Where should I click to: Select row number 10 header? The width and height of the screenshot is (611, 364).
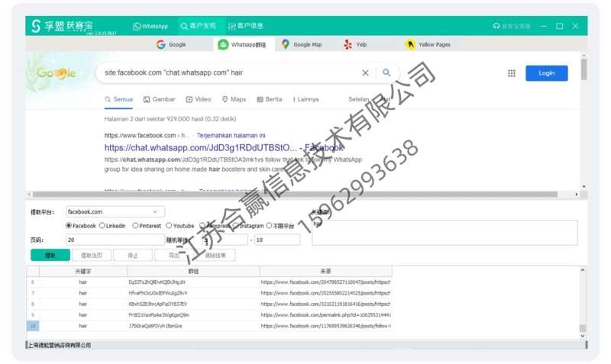[33, 326]
